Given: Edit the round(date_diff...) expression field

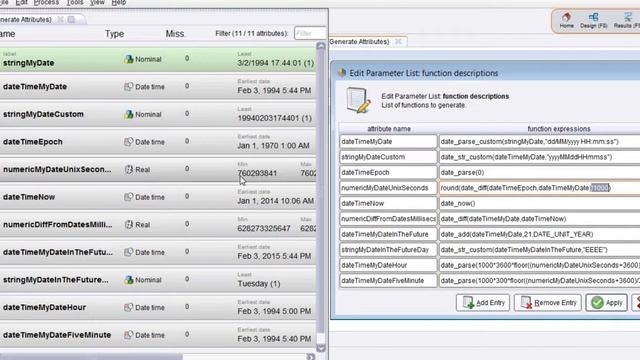Looking at the screenshot, I should pyautogui.click(x=540, y=188).
